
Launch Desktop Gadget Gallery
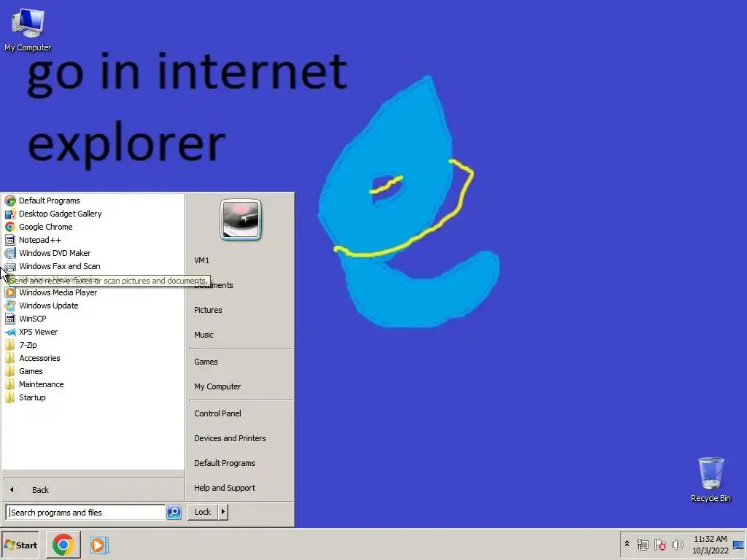(93, 214)
